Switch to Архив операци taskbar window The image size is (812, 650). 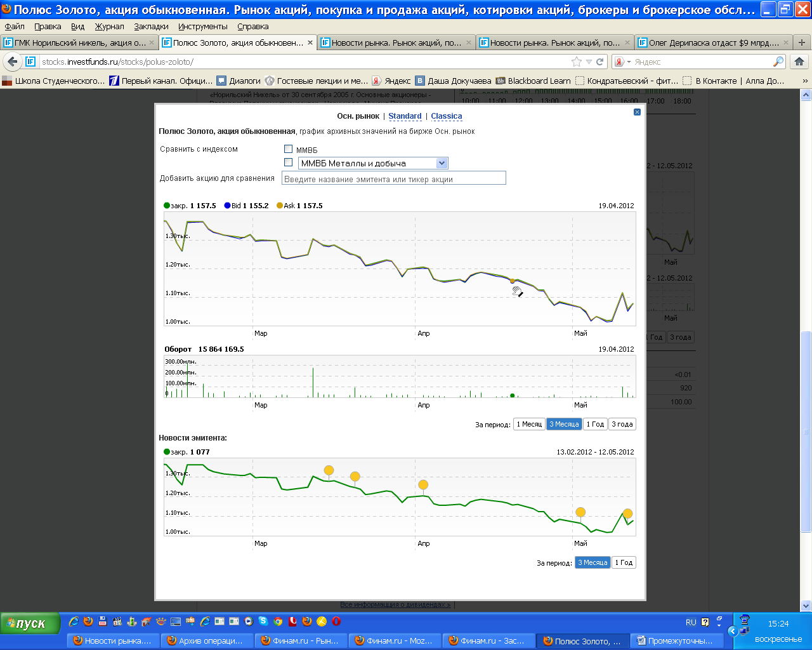pos(207,641)
